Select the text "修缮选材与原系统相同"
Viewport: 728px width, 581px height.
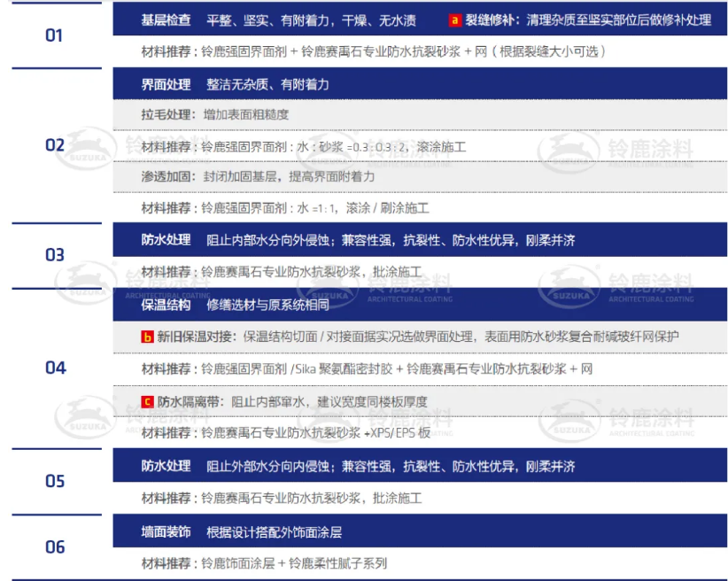(x=267, y=306)
